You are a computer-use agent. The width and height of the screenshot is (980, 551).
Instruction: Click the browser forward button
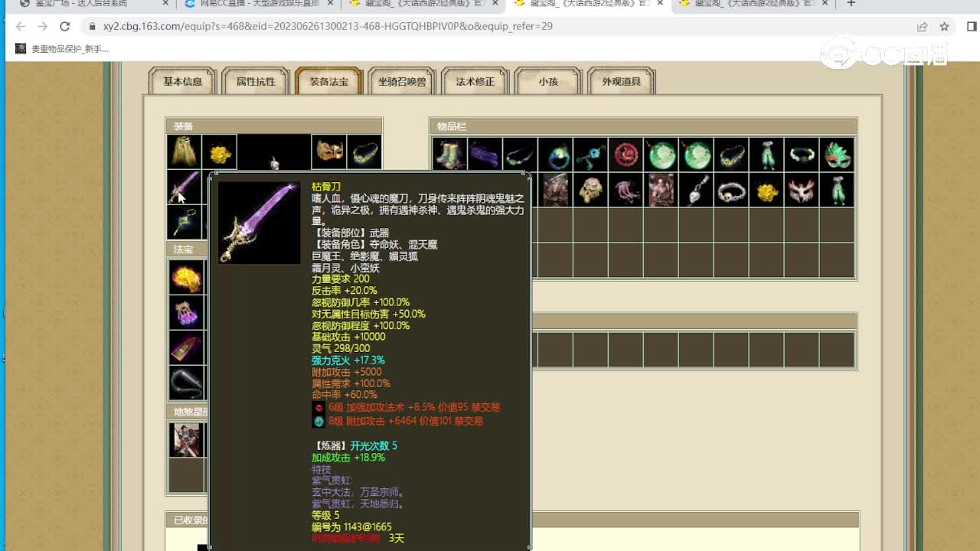click(43, 26)
